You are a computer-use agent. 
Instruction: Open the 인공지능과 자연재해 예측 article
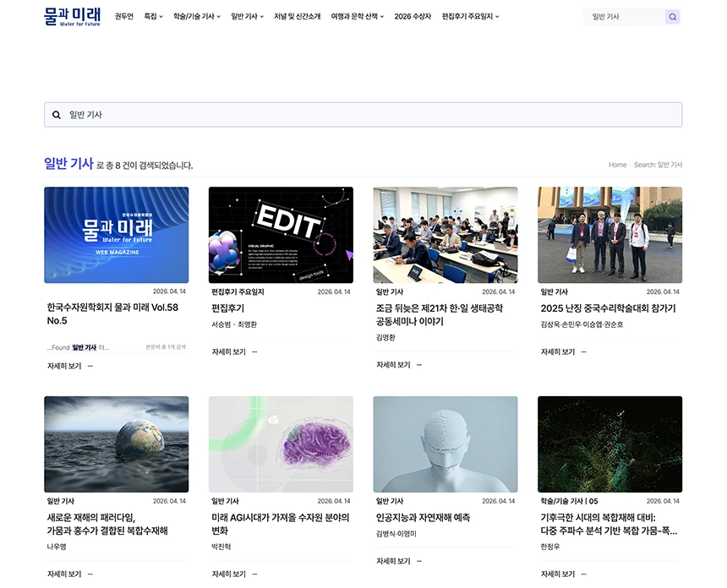point(424,518)
